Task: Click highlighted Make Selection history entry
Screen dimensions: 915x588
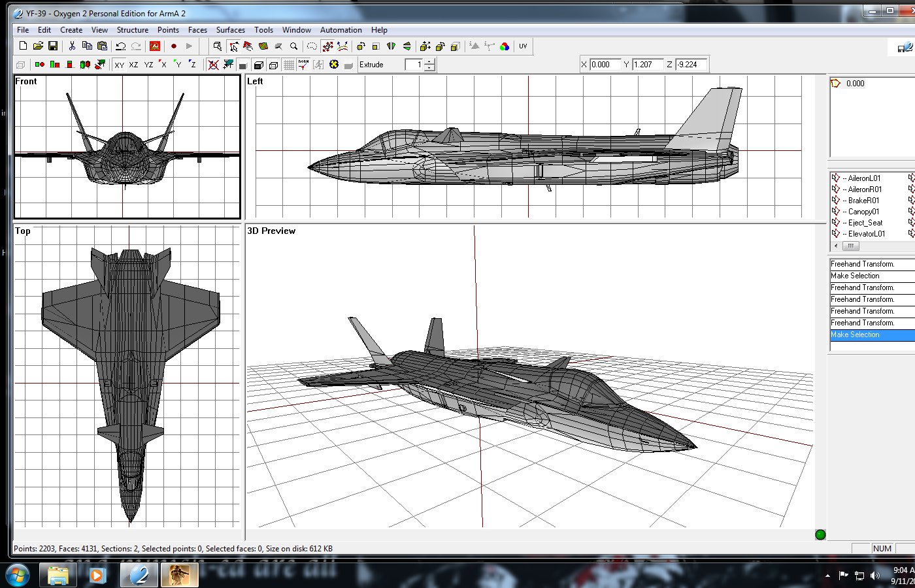Action: click(873, 335)
